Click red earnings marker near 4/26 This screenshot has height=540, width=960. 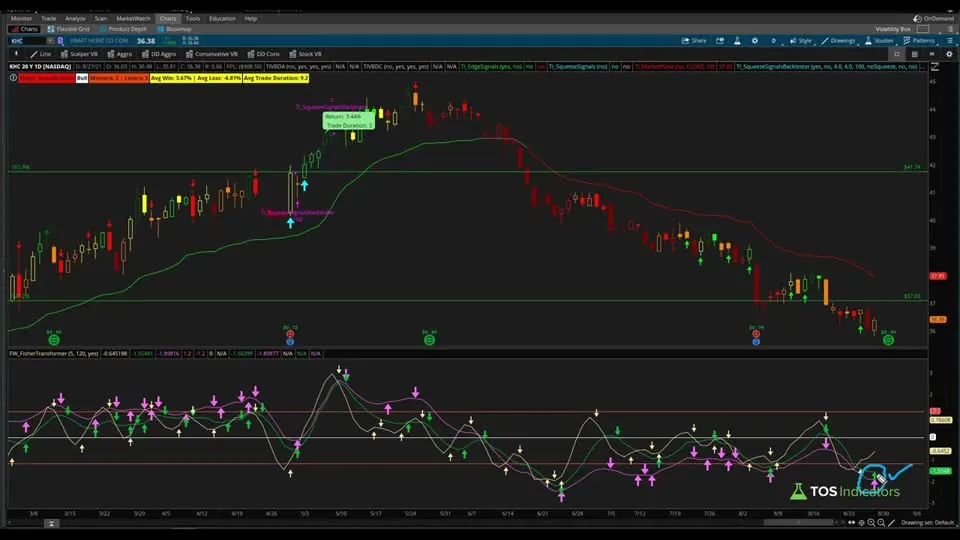pos(290,334)
